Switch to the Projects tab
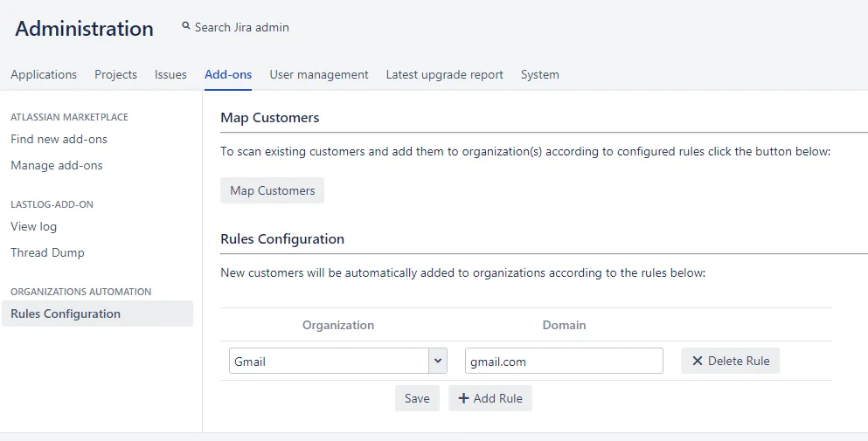Viewport: 868px width, 441px height. (x=115, y=75)
